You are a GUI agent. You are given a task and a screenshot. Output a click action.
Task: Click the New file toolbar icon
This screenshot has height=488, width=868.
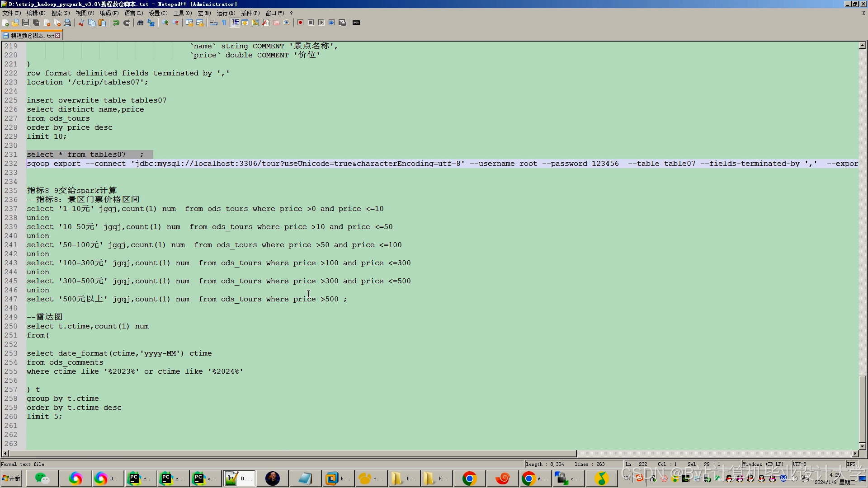(5, 23)
